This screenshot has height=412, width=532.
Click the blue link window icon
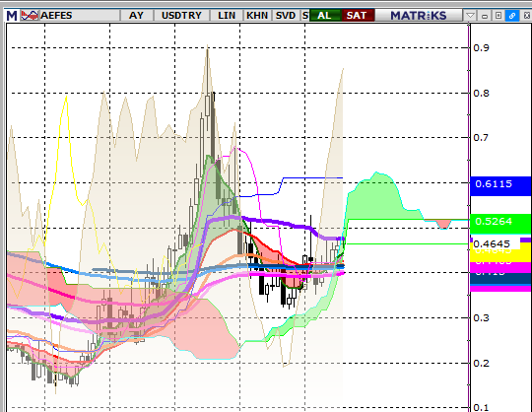coord(512,16)
